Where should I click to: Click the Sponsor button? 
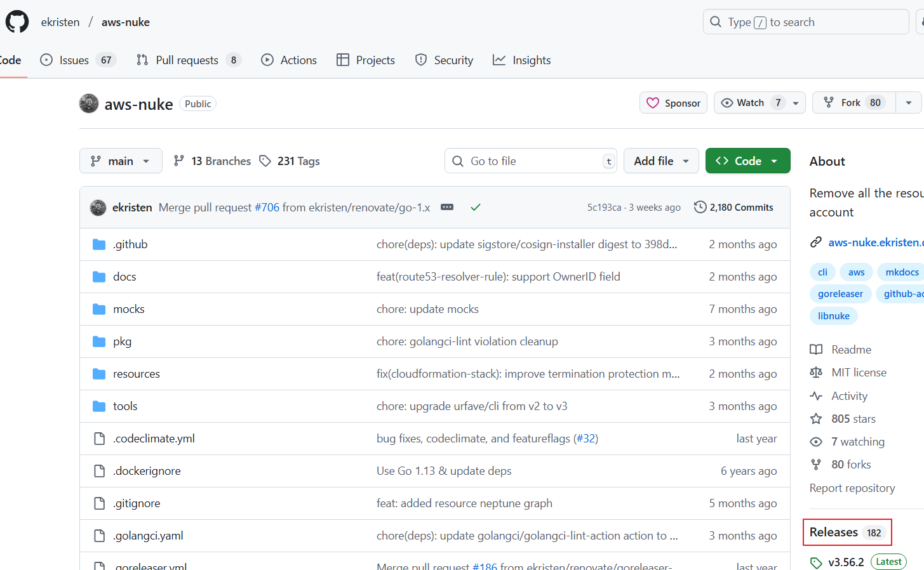tap(673, 103)
